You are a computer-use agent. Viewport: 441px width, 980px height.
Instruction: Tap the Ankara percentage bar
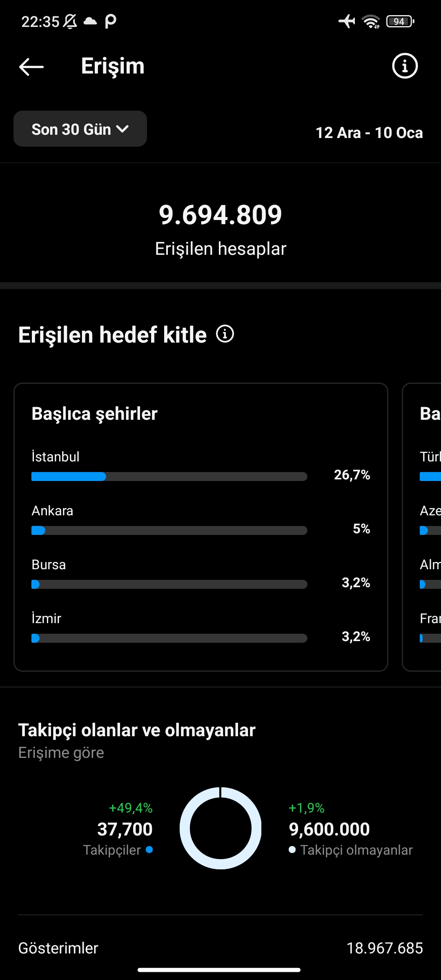coord(169,530)
